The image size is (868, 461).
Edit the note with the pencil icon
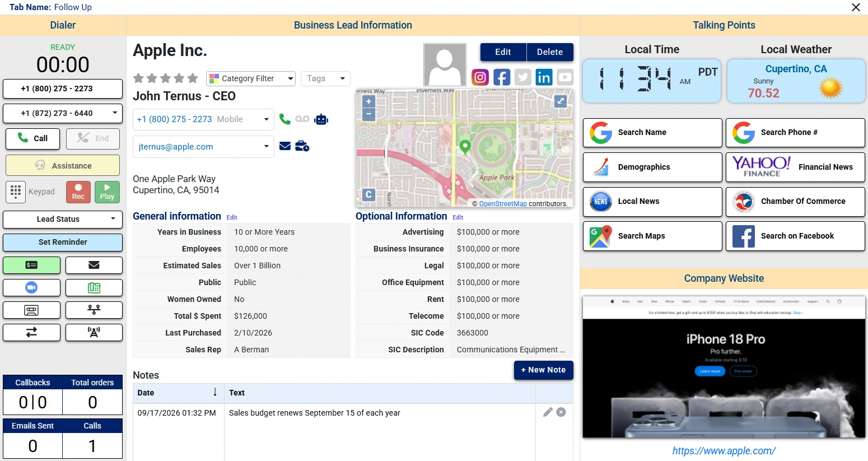point(548,412)
